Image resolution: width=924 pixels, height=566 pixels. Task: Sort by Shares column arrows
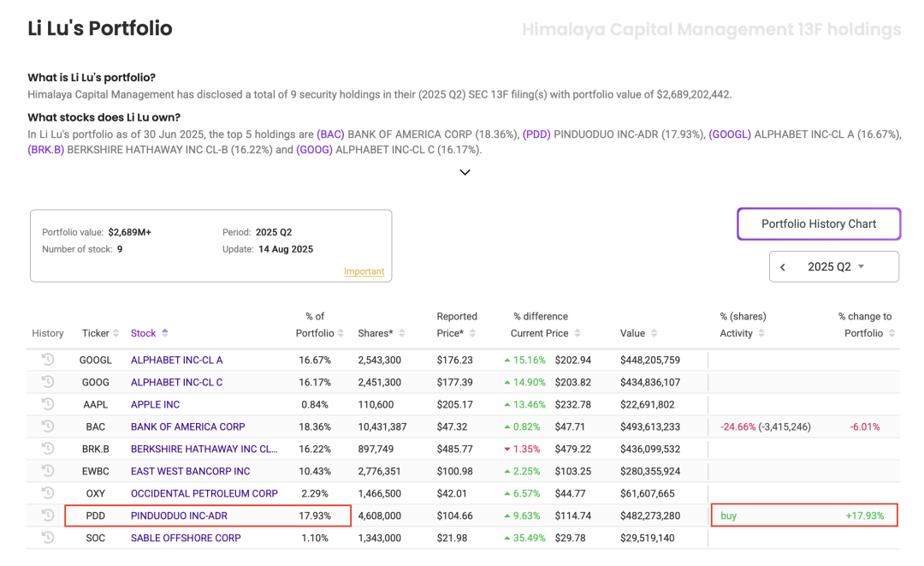tap(402, 333)
